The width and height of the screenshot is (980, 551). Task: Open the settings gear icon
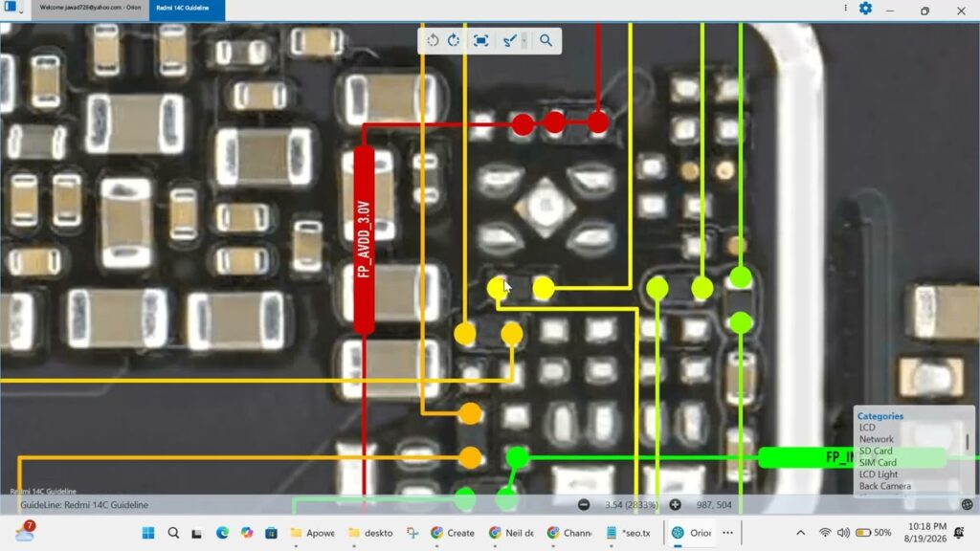pos(865,8)
